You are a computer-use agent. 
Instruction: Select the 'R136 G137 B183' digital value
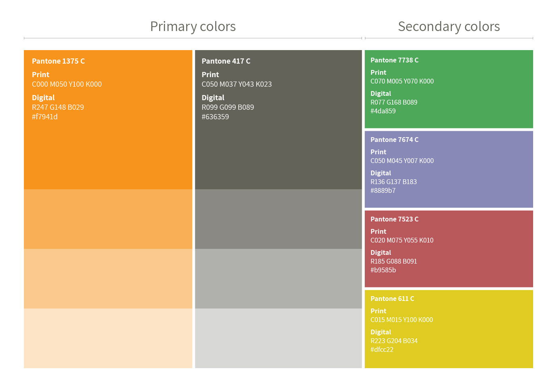(x=394, y=182)
